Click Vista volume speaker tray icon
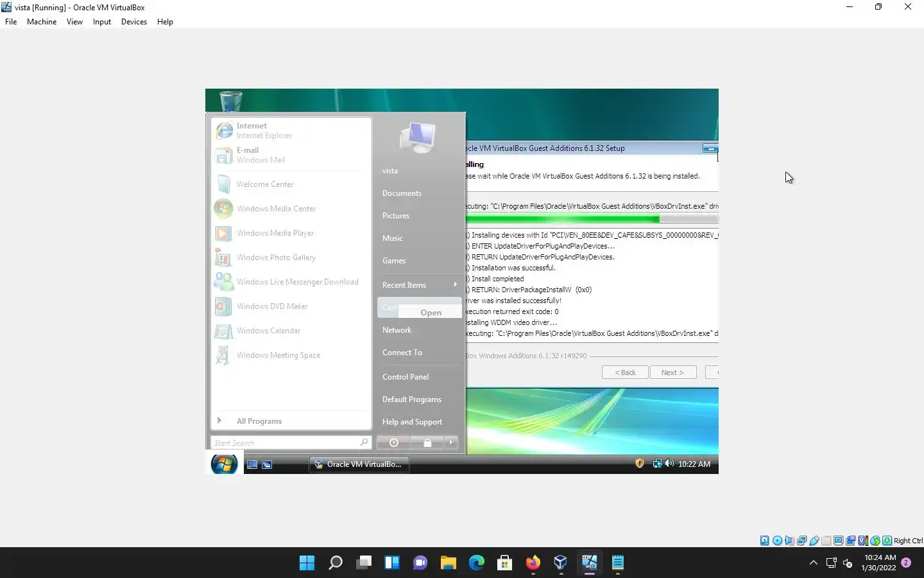 click(x=669, y=464)
